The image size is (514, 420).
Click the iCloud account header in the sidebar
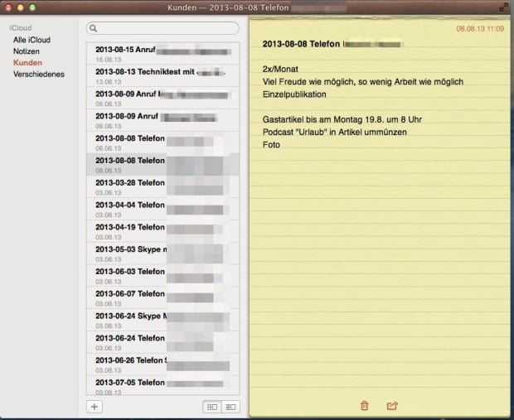[x=21, y=28]
